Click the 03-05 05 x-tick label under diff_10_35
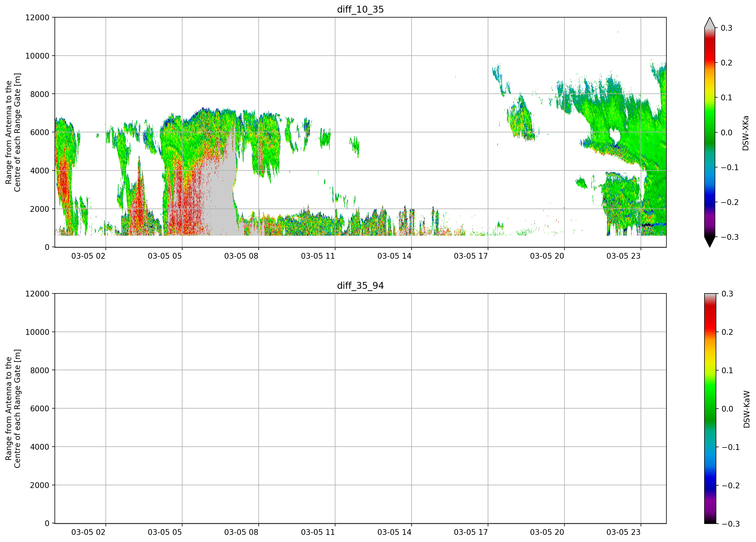The image size is (756, 542). click(x=165, y=256)
